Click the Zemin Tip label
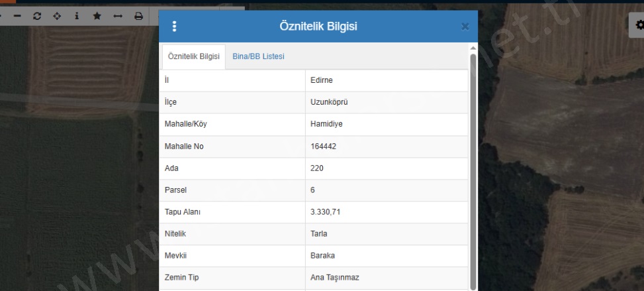The image size is (644, 291). point(181,278)
